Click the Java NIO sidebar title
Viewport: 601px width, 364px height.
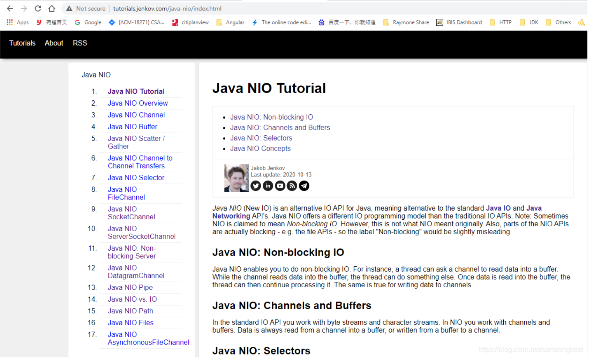tap(96, 75)
